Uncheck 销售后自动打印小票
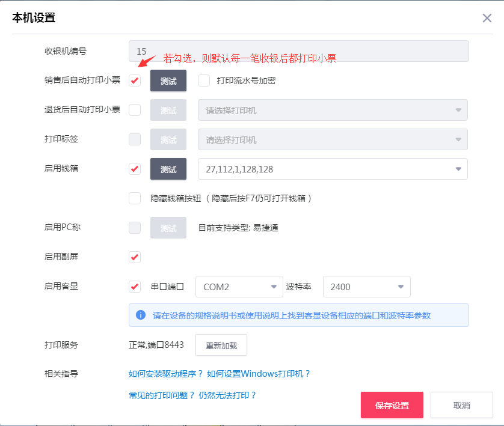 click(x=134, y=80)
